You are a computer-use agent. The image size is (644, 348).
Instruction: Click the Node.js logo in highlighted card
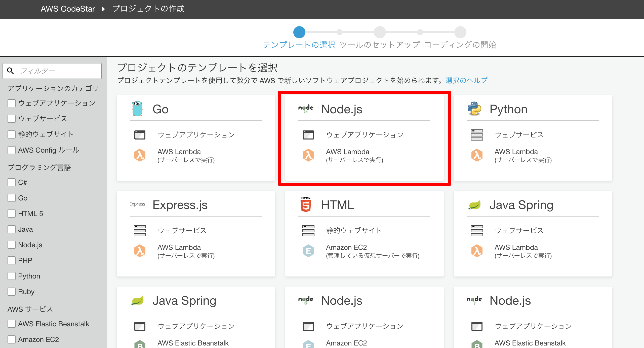[x=306, y=109]
